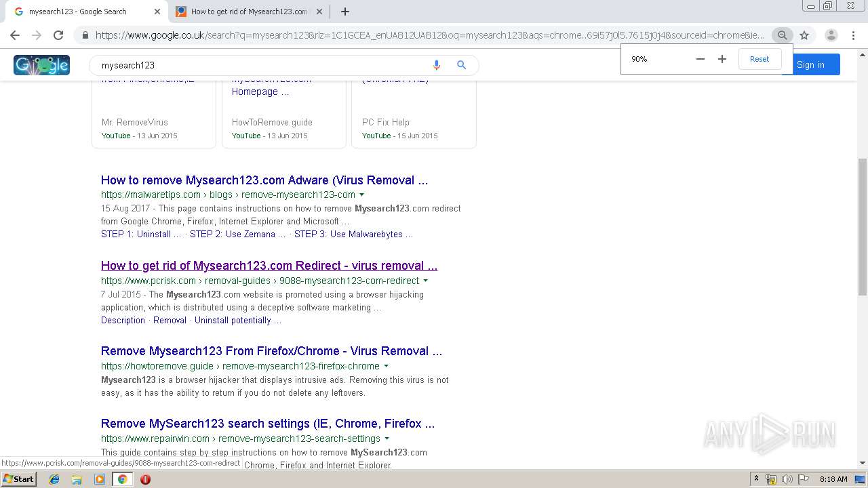Open Windows Explorer folder from taskbar

(x=77, y=479)
